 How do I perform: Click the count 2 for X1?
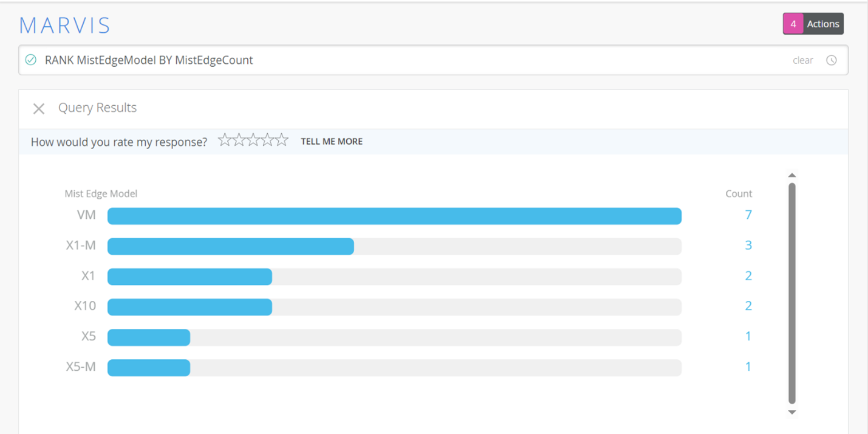[748, 275]
